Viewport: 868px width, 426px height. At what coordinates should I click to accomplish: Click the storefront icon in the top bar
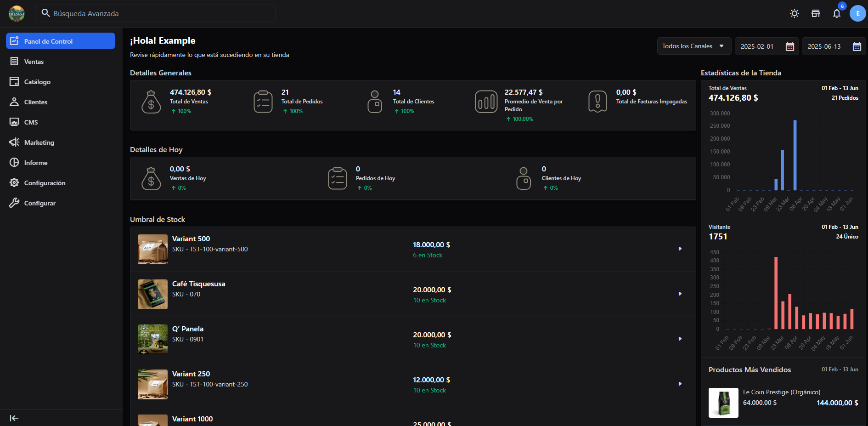pos(815,13)
